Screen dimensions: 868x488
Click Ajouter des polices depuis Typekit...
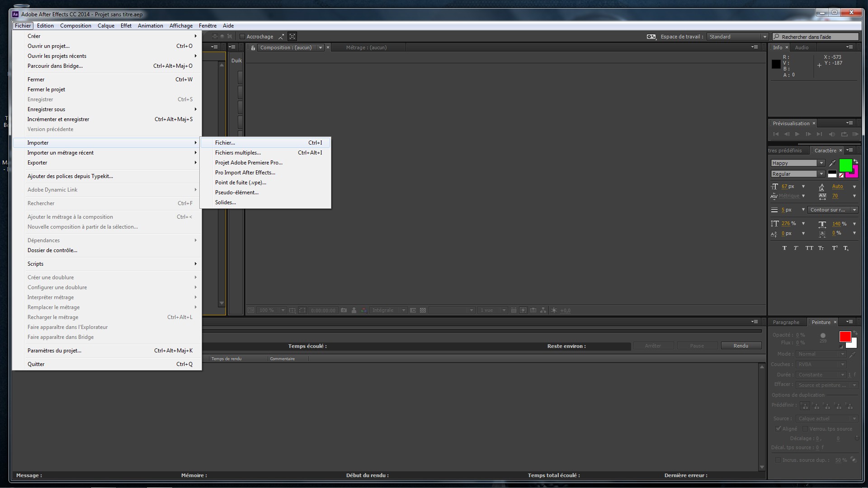(108, 176)
